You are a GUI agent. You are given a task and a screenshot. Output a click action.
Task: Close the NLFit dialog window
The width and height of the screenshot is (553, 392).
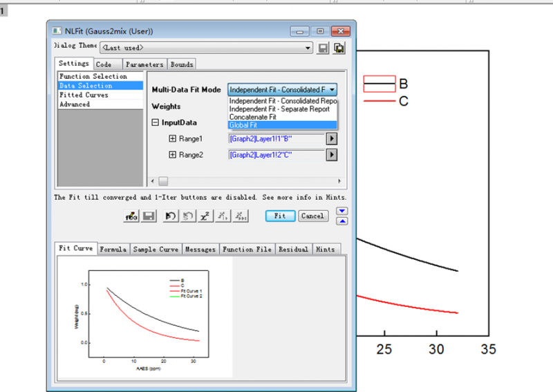pos(341,31)
